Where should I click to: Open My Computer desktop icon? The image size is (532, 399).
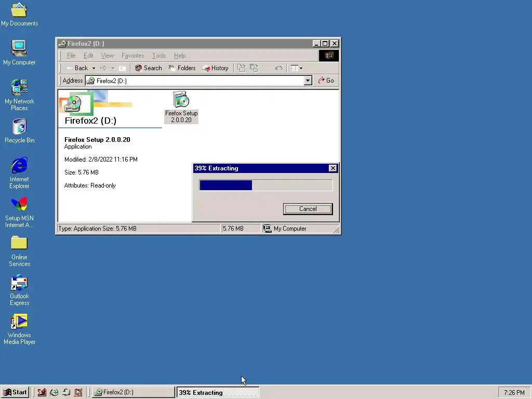coord(19,52)
